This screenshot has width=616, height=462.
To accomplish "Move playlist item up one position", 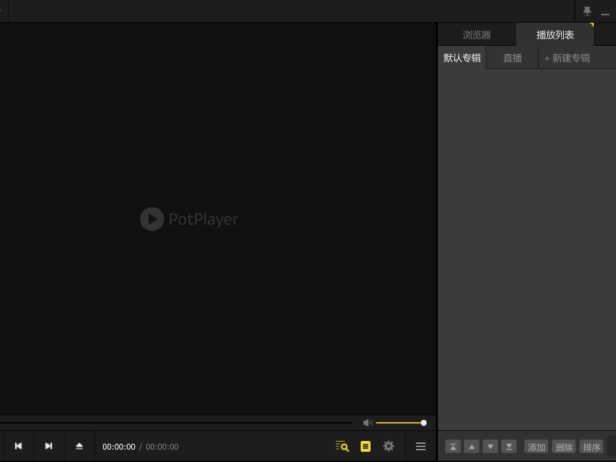I will tap(471, 446).
